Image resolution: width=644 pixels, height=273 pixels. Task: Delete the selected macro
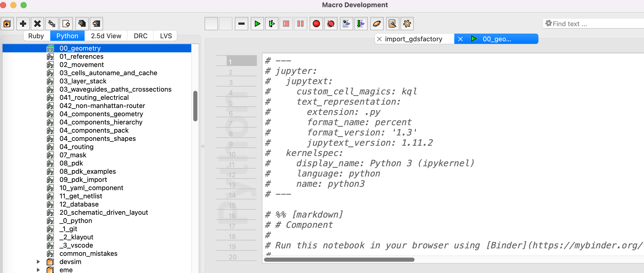coord(37,24)
